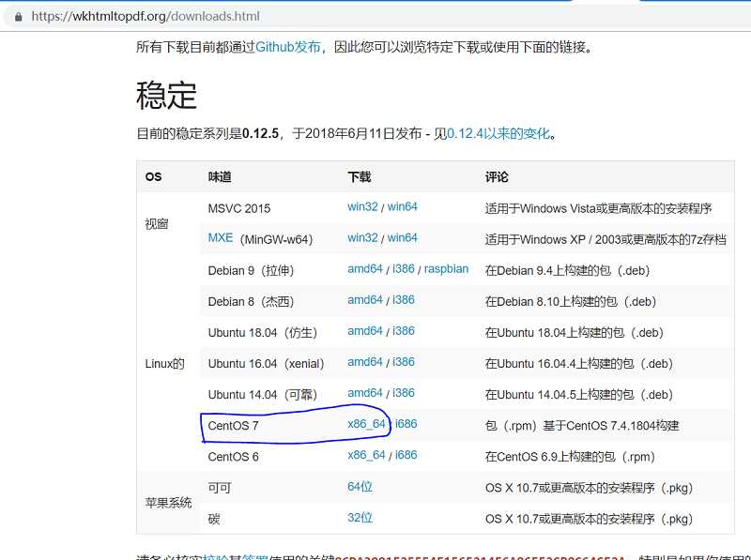Click the Debian 8.10 build comment
The image size is (751, 560).
(571, 301)
